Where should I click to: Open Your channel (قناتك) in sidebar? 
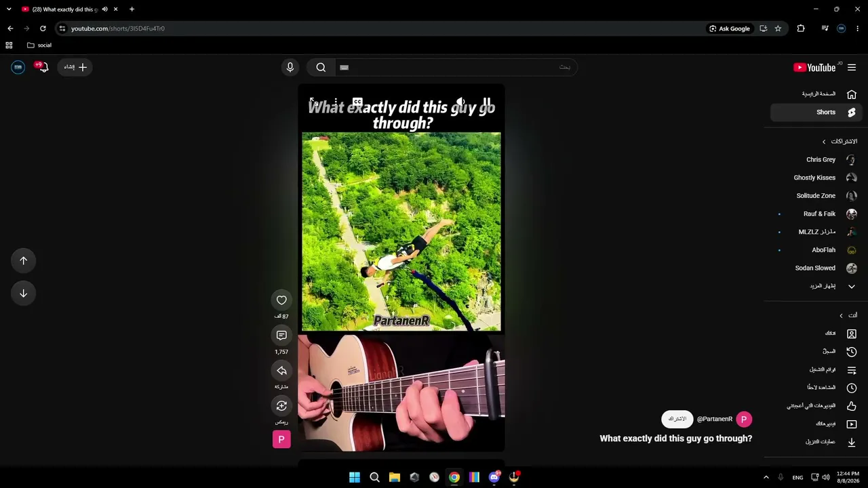click(816, 333)
